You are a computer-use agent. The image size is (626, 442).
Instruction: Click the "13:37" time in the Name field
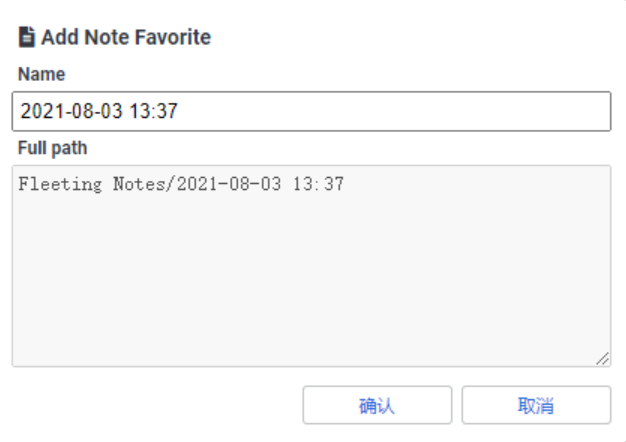click(153, 111)
